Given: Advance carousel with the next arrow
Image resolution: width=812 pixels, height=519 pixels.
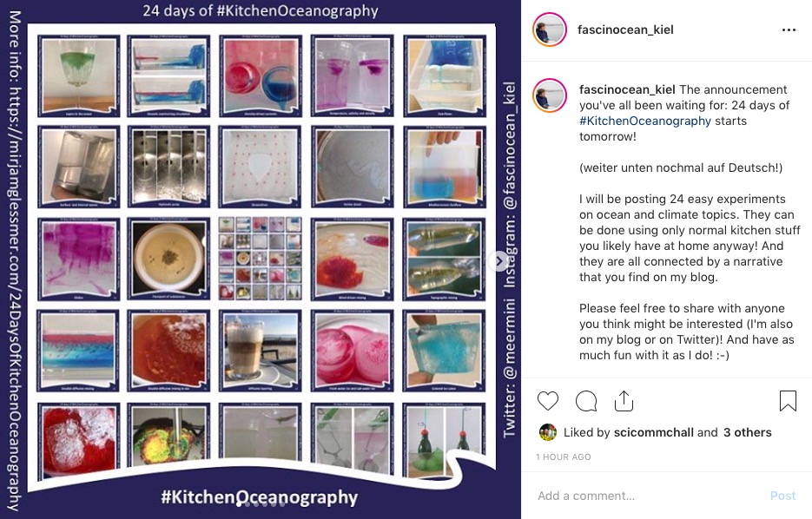Looking at the screenshot, I should click(498, 261).
